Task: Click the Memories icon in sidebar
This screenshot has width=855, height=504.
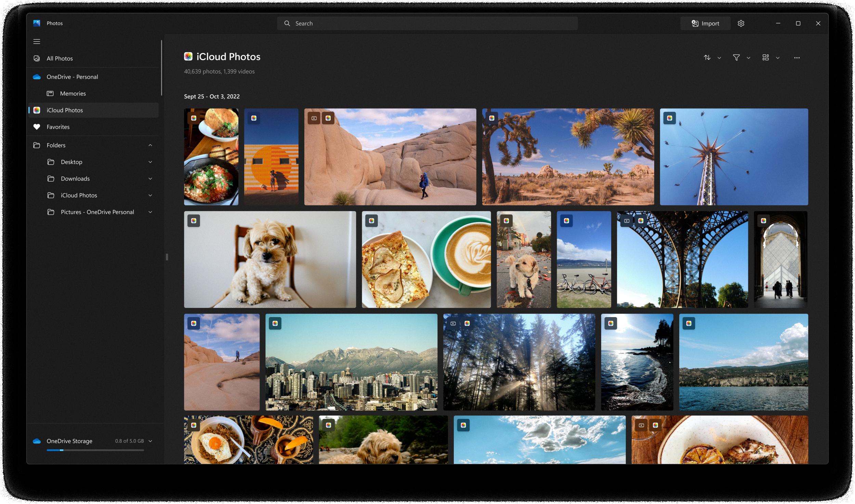Action: 50,93
